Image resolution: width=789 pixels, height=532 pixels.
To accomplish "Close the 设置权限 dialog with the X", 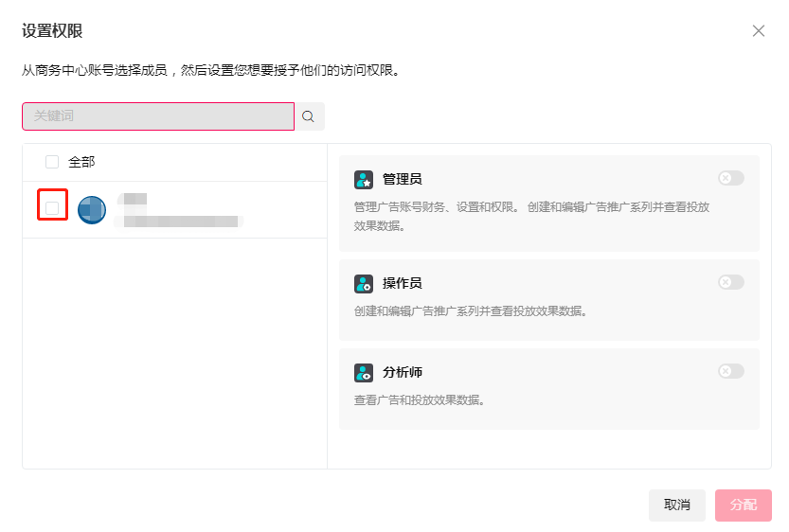I will (758, 31).
